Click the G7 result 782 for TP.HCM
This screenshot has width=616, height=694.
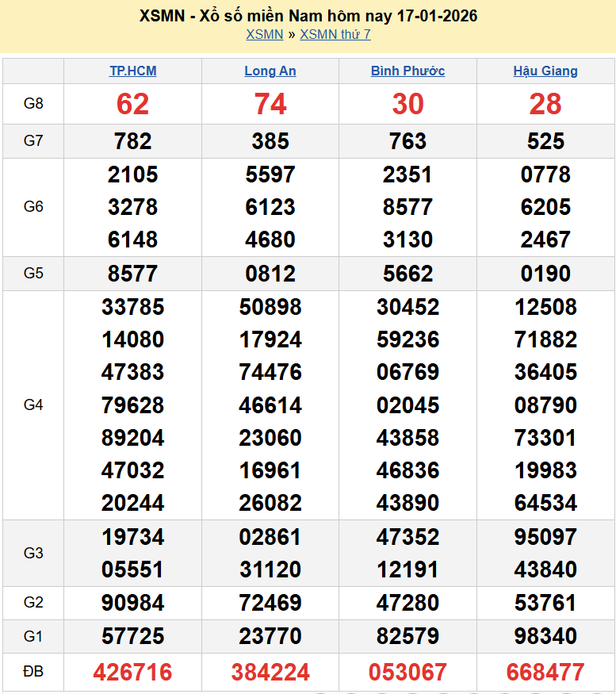132,141
